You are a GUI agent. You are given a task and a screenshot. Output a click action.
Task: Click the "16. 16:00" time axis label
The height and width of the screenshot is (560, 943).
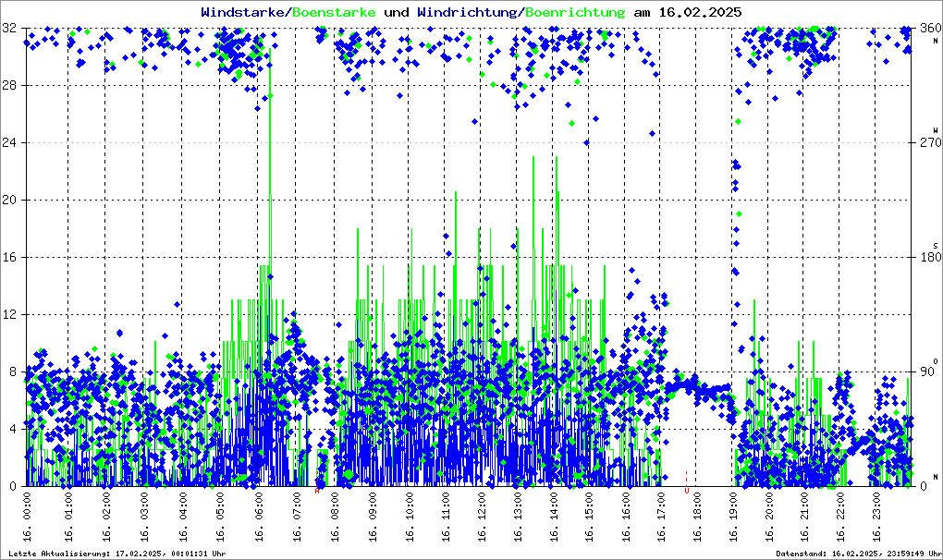point(626,517)
